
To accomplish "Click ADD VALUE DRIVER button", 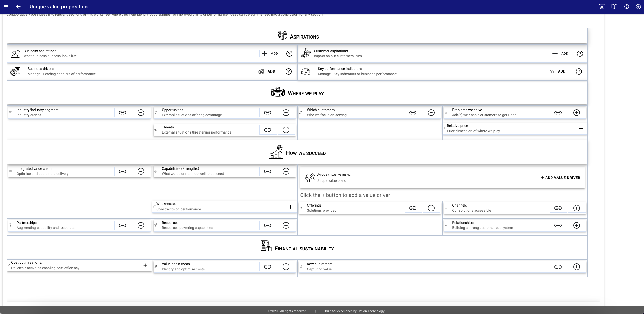I will click(561, 178).
